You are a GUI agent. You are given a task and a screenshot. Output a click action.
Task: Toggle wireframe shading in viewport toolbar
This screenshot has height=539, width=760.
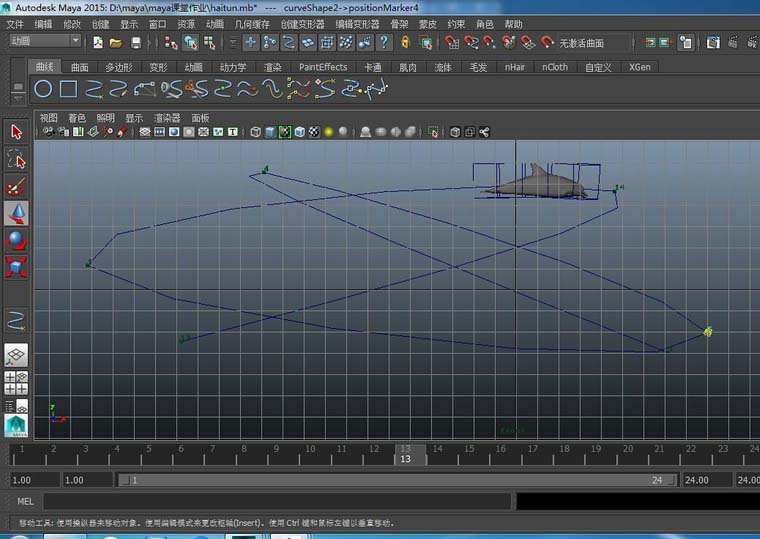coord(256,132)
